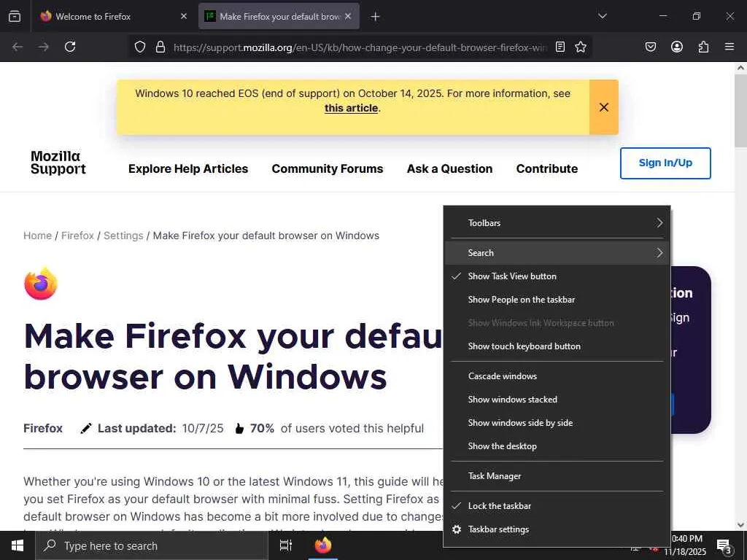This screenshot has width=747, height=560.
Task: Follow the 'this article' link in banner
Action: pos(351,108)
